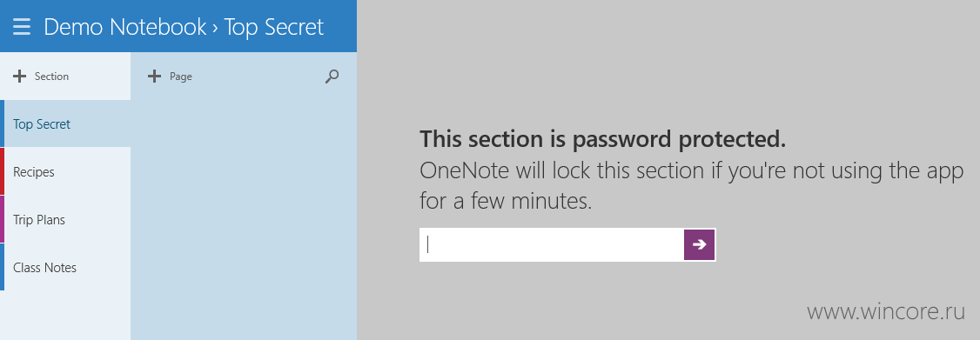The image size is (980, 340).
Task: Open page search with magnifier icon
Action: (x=332, y=77)
